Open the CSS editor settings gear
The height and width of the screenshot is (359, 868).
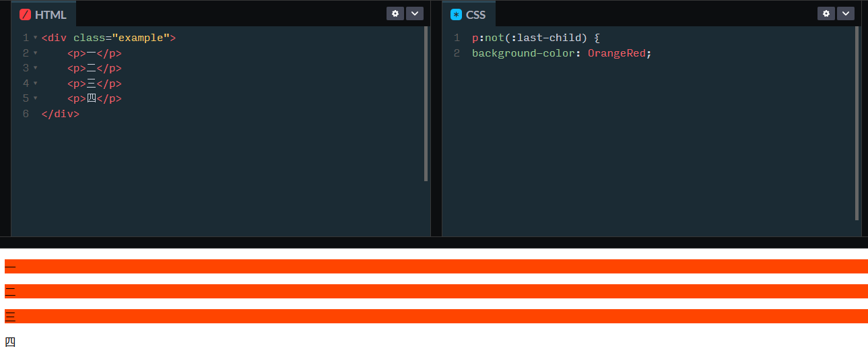[826, 13]
